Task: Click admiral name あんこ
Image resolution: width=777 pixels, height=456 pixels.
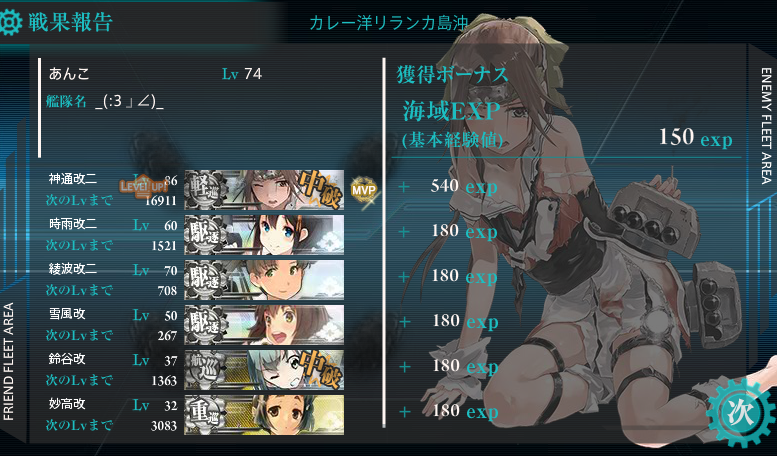Action: 69,74
